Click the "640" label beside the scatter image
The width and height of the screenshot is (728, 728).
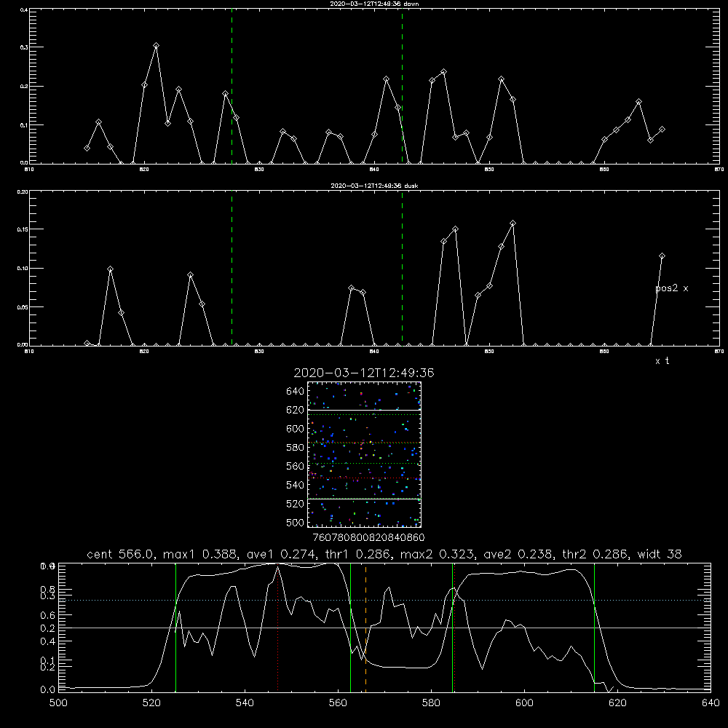pyautogui.click(x=296, y=391)
